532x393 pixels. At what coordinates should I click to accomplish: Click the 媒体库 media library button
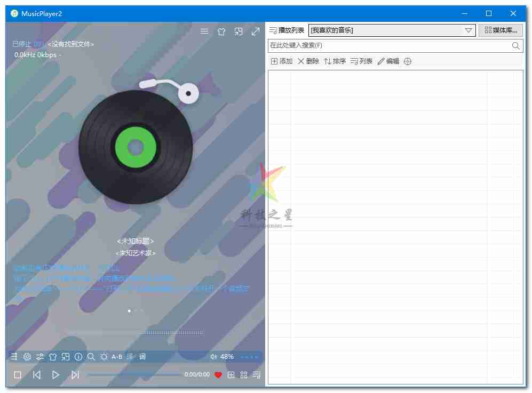click(501, 30)
